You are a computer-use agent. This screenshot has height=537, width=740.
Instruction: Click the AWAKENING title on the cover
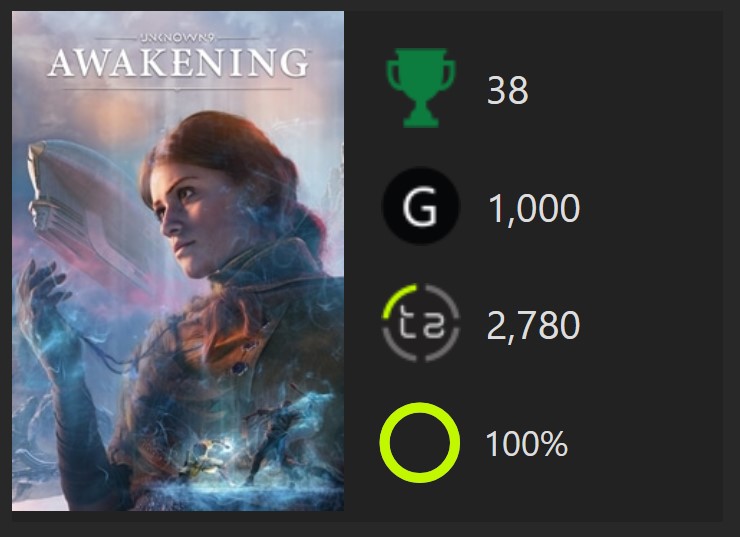(178, 64)
